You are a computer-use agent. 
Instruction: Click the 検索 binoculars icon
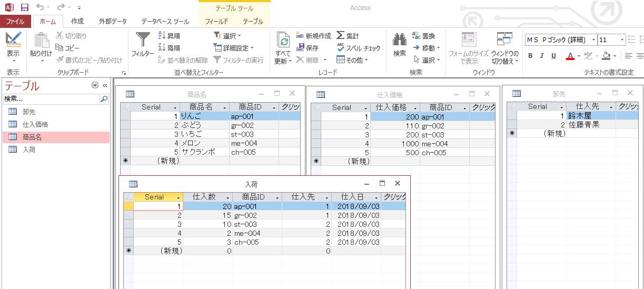[400, 39]
